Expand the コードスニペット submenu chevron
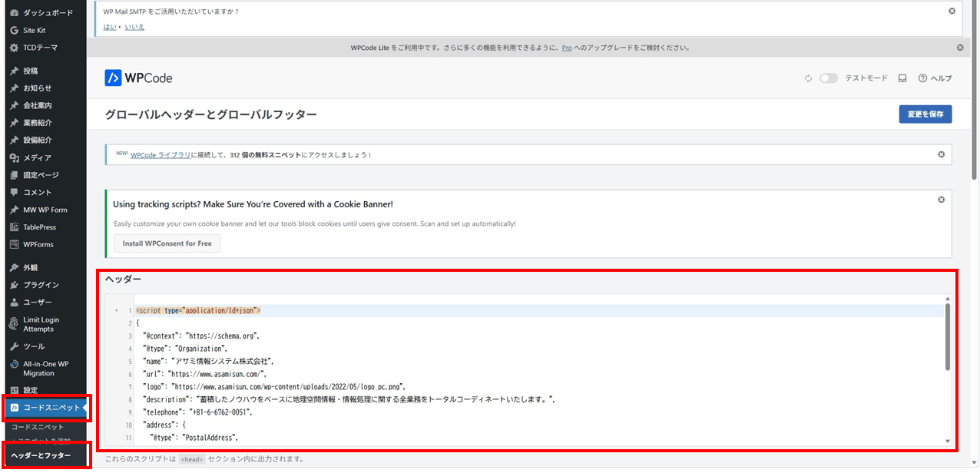This screenshot has width=980, height=473. click(84, 408)
